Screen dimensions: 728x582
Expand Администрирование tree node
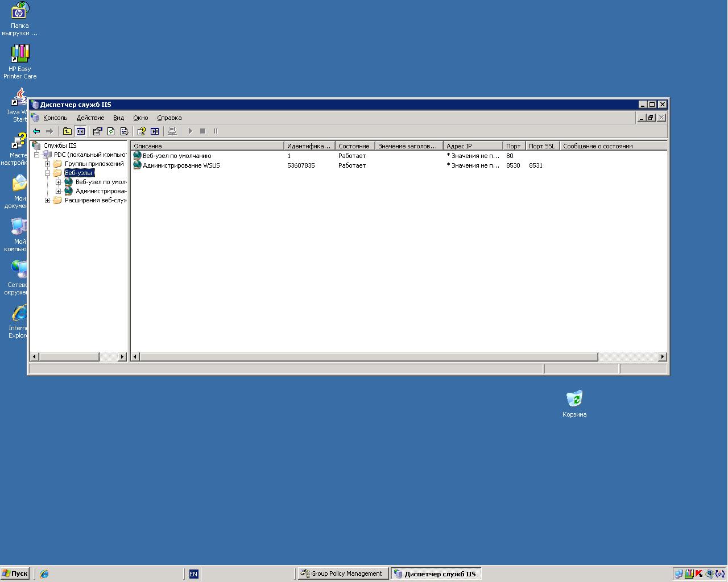[x=58, y=191]
